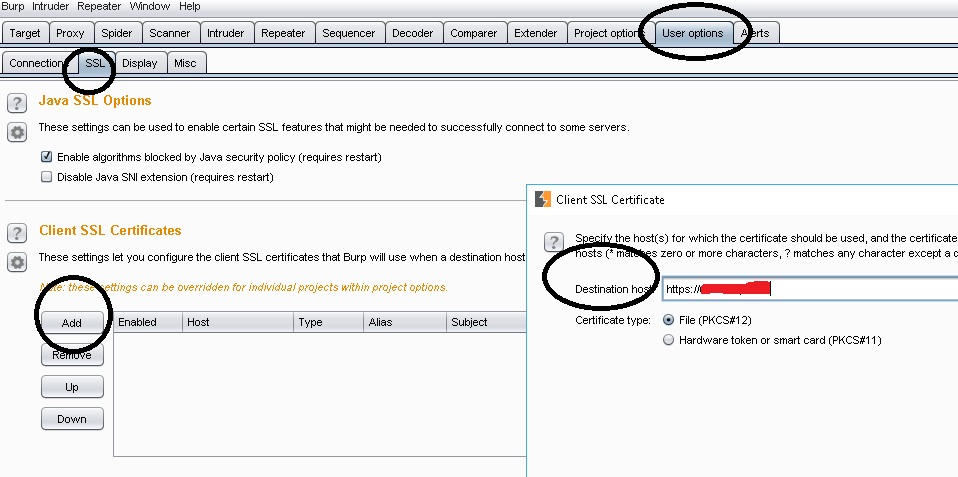
Task: Click help icon beside Client SSL Certificates
Action: coord(17,233)
